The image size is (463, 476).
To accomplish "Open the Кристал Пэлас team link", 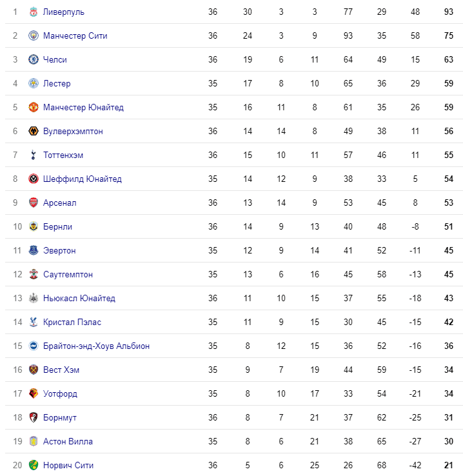I will tap(72, 322).
